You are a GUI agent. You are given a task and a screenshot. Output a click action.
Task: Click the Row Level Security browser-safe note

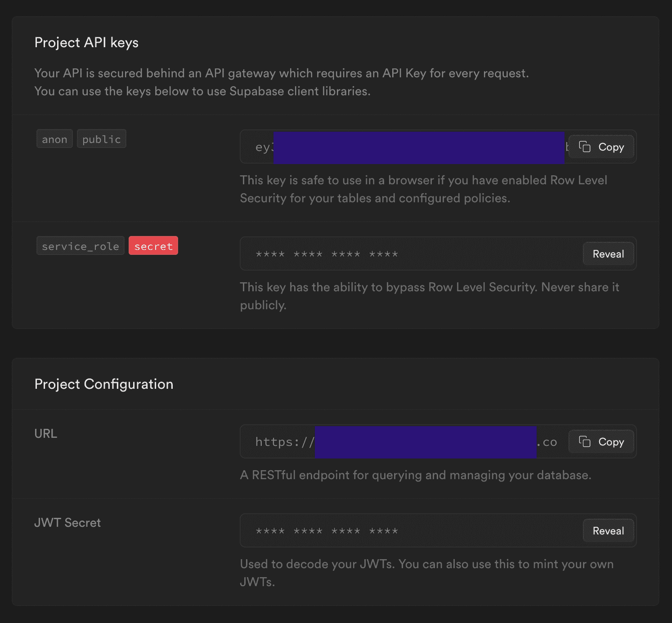pos(423,189)
